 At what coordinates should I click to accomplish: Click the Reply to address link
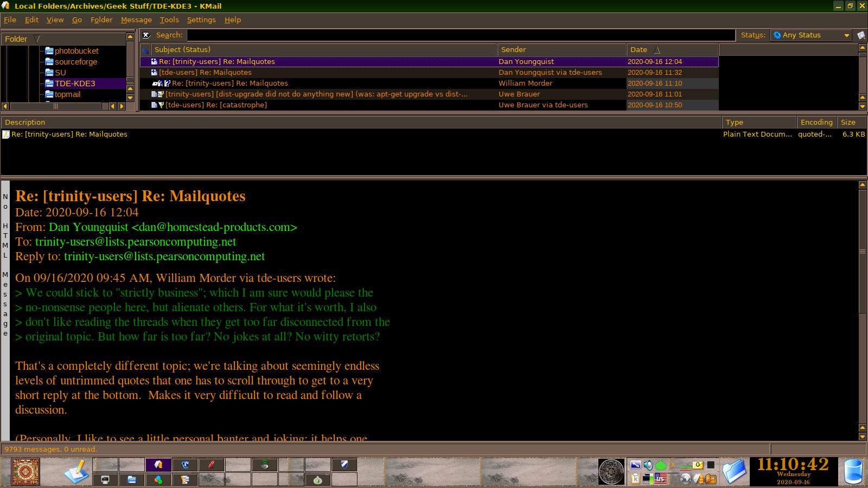coord(164,256)
